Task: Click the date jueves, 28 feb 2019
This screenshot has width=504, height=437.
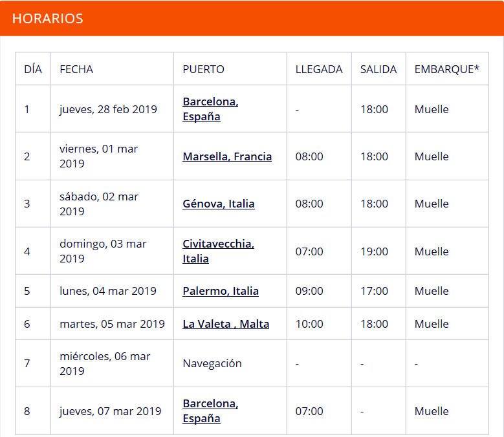Action: click(108, 109)
